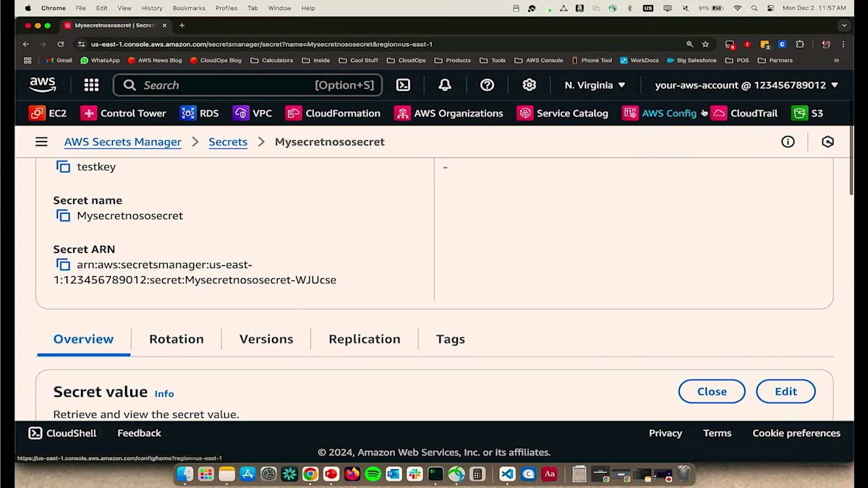Open the Service Catalog shortcut
This screenshot has width=868, height=488.
(563, 114)
